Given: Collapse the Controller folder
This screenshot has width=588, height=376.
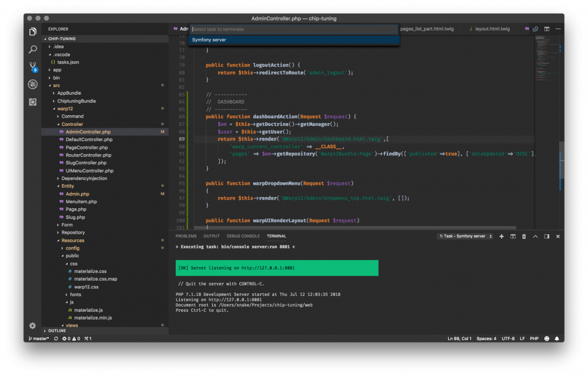Looking at the screenshot, I should tap(72, 124).
